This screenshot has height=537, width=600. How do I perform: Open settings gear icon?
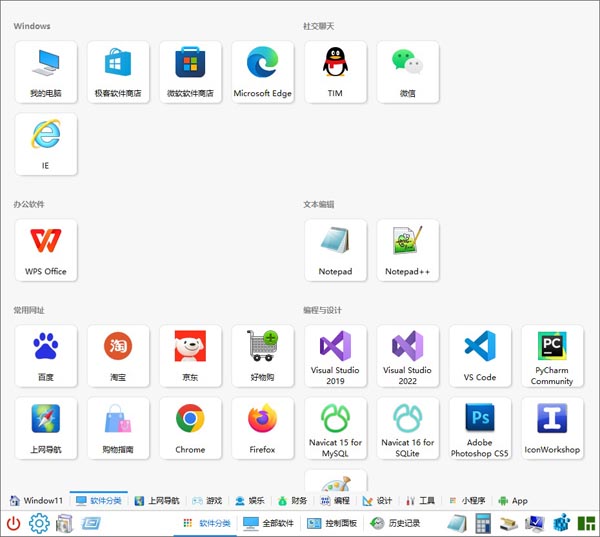click(x=39, y=523)
